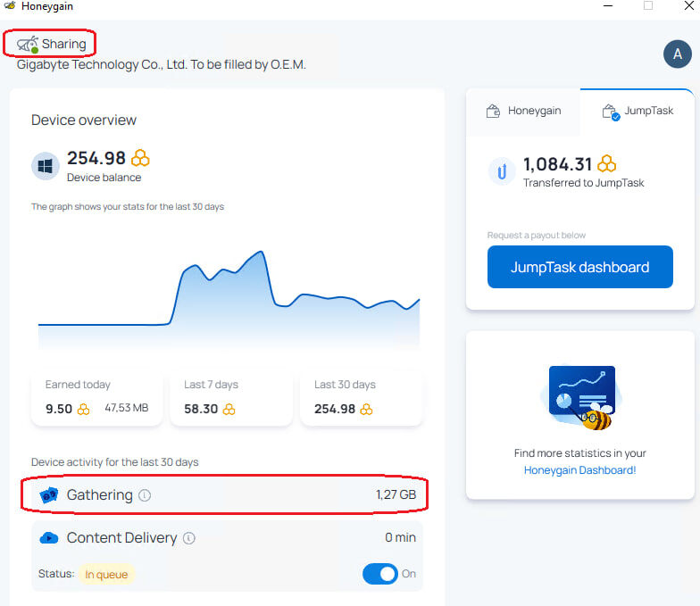This screenshot has width=700, height=606.
Task: Click the JumpTask tab wallet icon
Action: tap(611, 112)
